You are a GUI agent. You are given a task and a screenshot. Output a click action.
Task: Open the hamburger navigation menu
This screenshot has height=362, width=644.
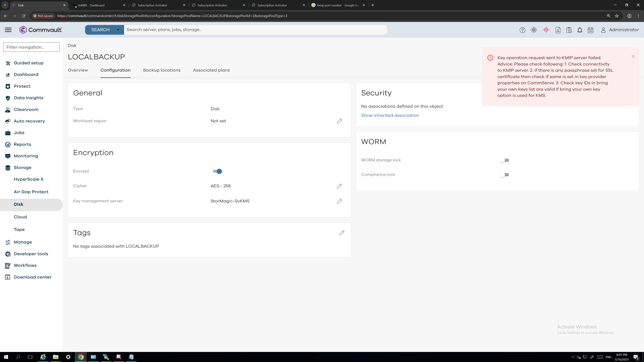point(8,30)
